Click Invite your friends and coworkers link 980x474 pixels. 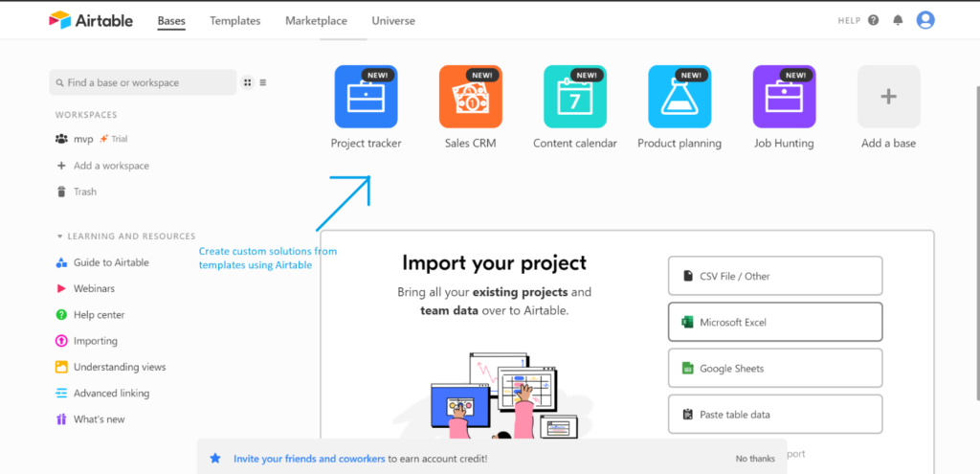309,459
